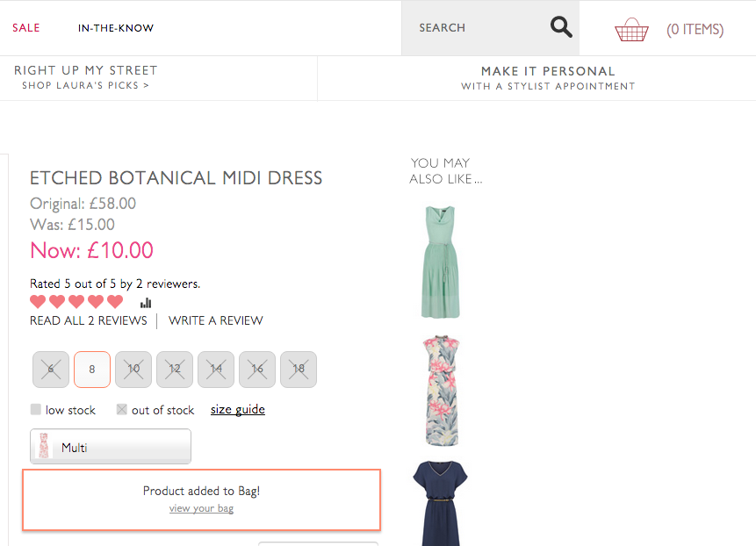Select crossed-out size 18
The image size is (756, 546).
click(x=299, y=370)
